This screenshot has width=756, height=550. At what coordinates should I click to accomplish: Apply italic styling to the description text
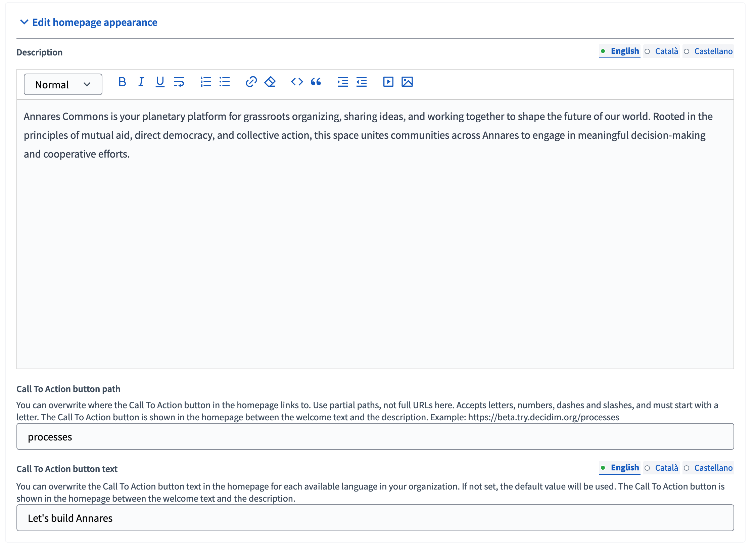141,82
